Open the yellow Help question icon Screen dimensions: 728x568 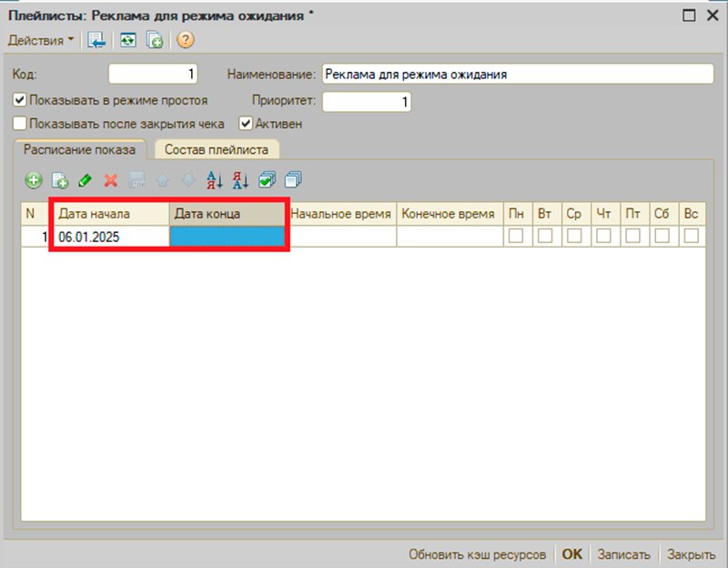click(186, 40)
